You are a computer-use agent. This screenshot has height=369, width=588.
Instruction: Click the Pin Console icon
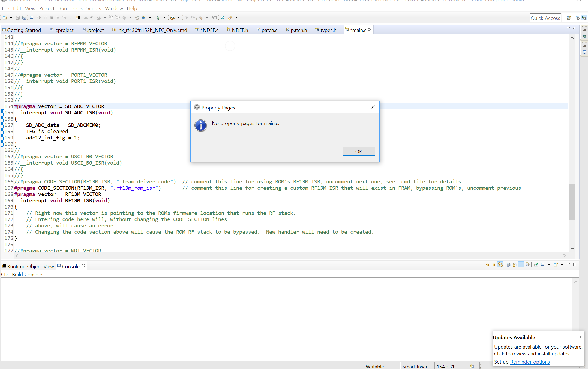click(x=536, y=264)
